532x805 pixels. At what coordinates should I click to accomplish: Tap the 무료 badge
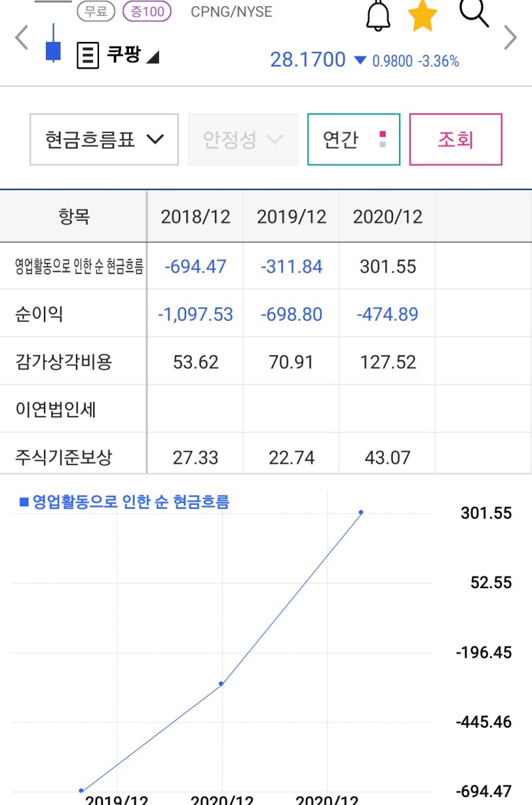click(96, 11)
